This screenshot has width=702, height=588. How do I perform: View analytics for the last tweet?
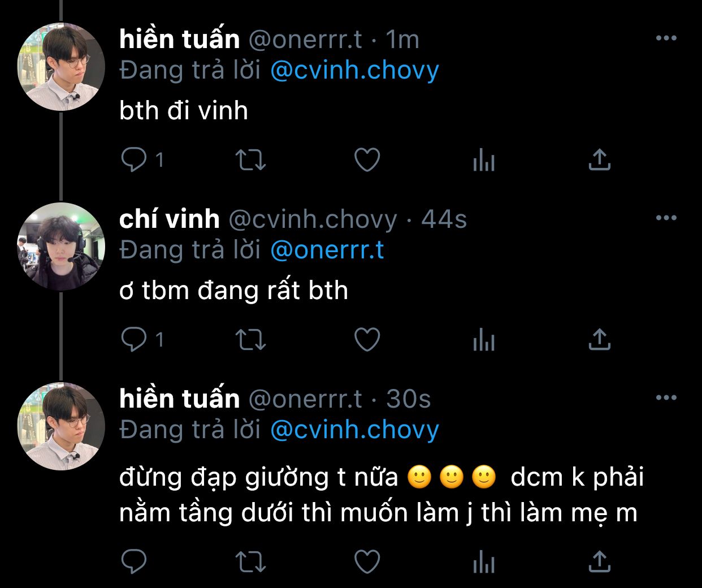coord(483,562)
